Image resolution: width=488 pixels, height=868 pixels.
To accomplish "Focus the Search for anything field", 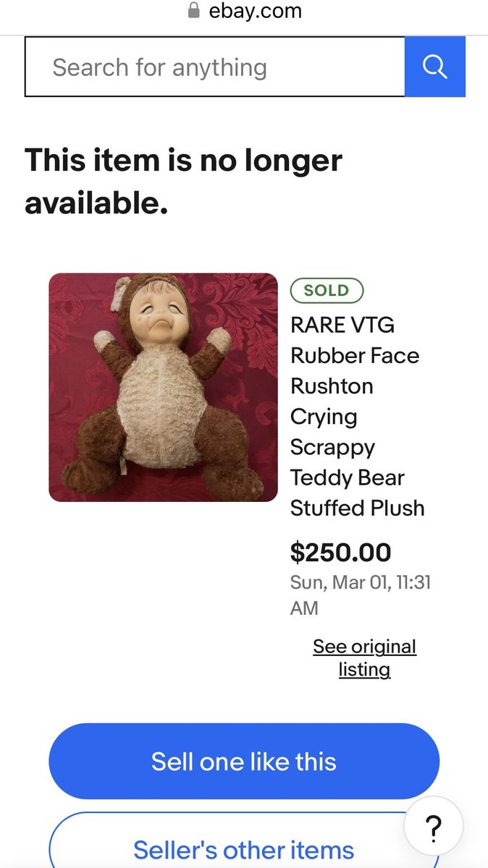I will pyautogui.click(x=214, y=67).
